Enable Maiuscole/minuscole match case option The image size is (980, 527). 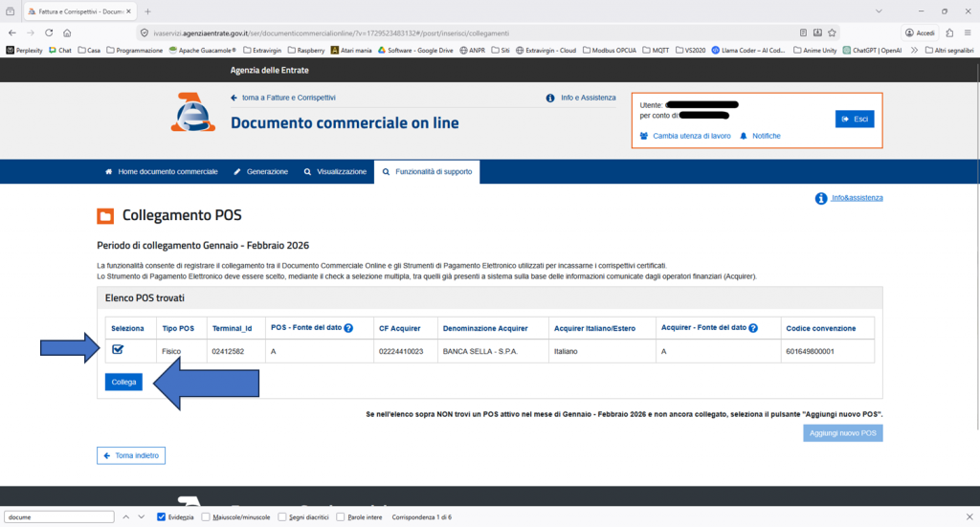point(208,517)
